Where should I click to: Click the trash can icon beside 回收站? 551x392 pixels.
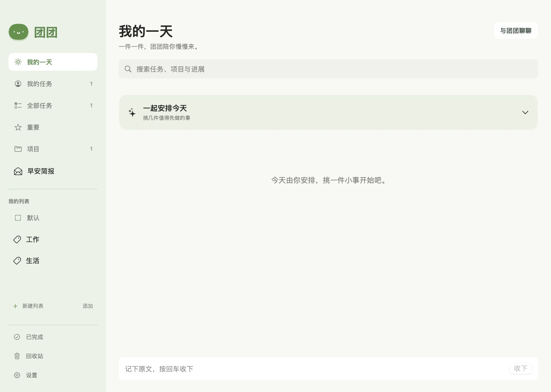[17, 356]
